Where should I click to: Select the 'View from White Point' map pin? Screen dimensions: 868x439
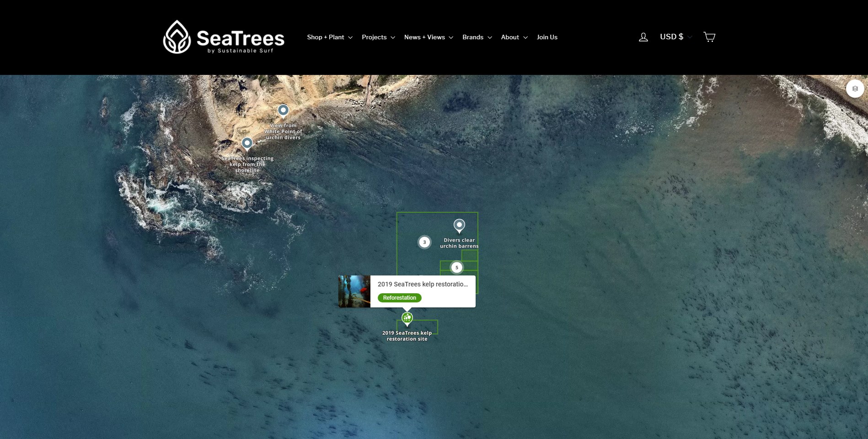[283, 111]
